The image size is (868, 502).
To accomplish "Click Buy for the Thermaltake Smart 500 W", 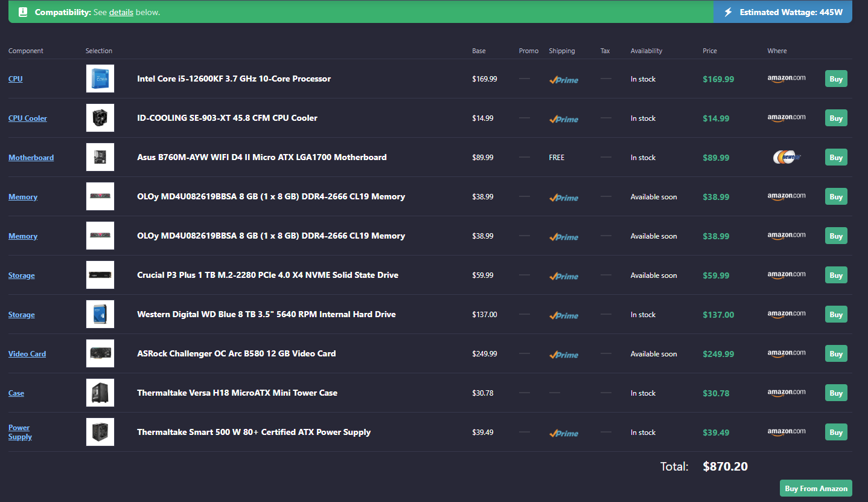I will pos(836,432).
